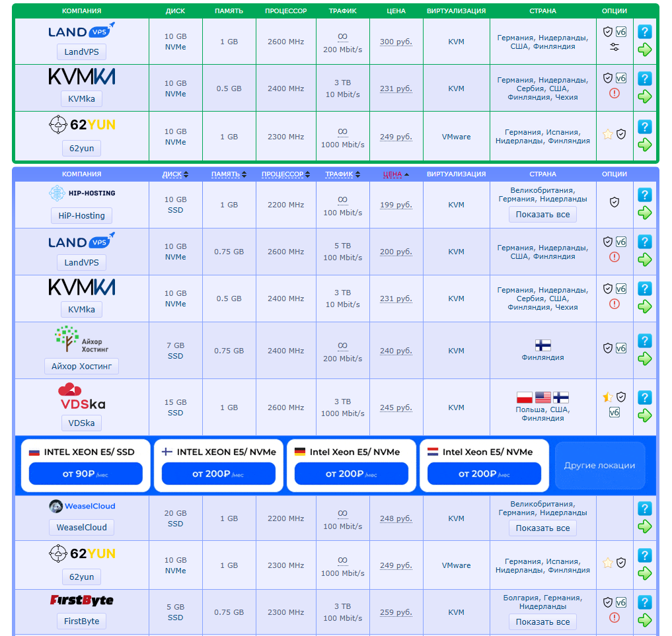Click от 200₽ on the Netherlands flag NVMe card

click(x=484, y=474)
